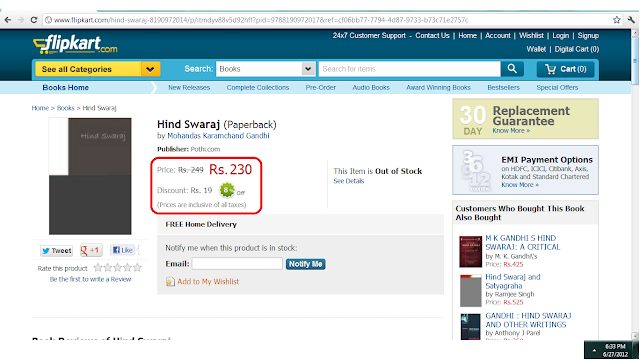Open the Books search category dropdown
Image resolution: width=640 pixels, height=361 pixels.
pyautogui.click(x=266, y=69)
